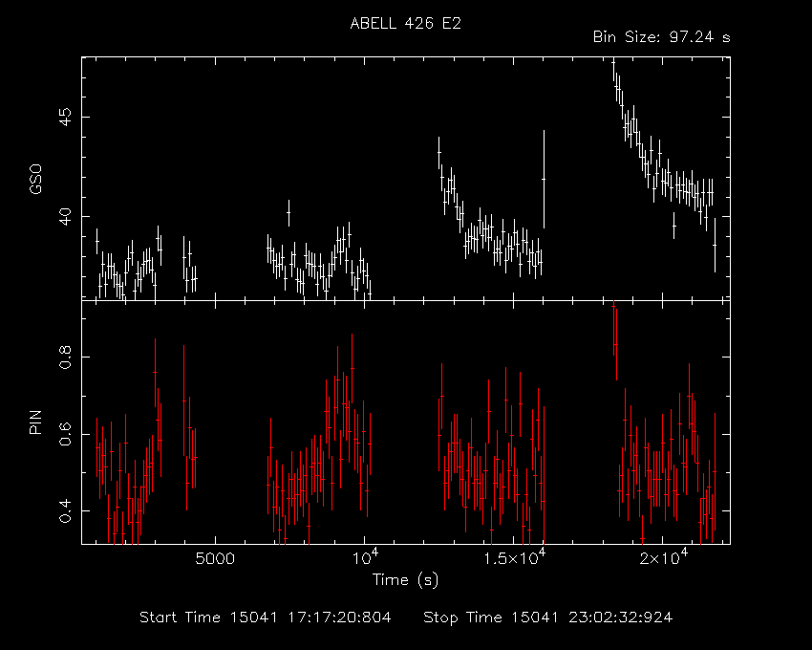Click the 40 tick label on GSO axis
Image resolution: width=812 pixels, height=650 pixels.
[x=66, y=216]
